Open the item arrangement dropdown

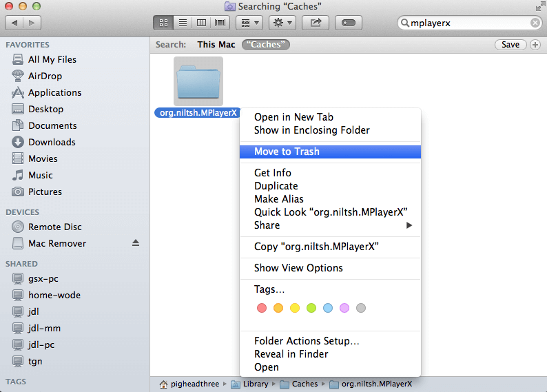click(249, 23)
